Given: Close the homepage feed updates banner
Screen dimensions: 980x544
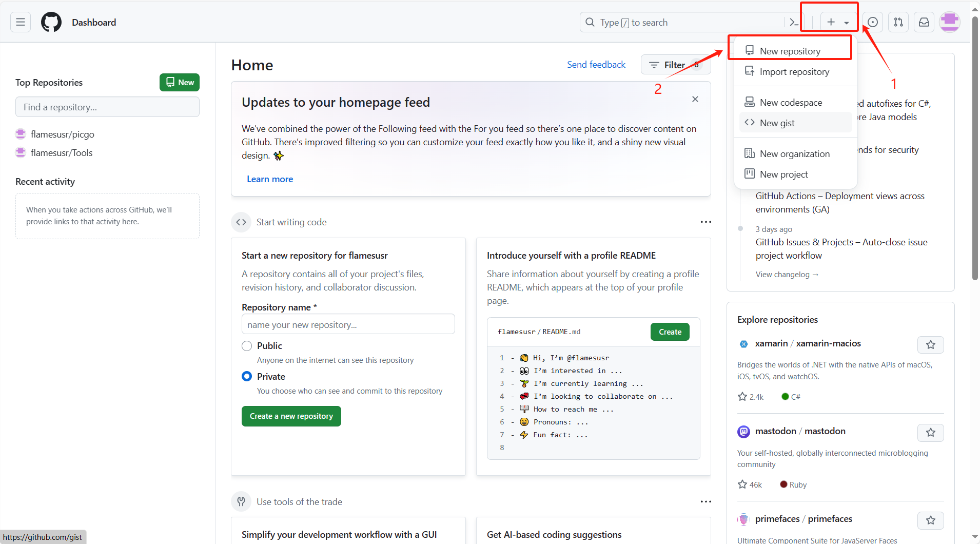Looking at the screenshot, I should (x=695, y=99).
